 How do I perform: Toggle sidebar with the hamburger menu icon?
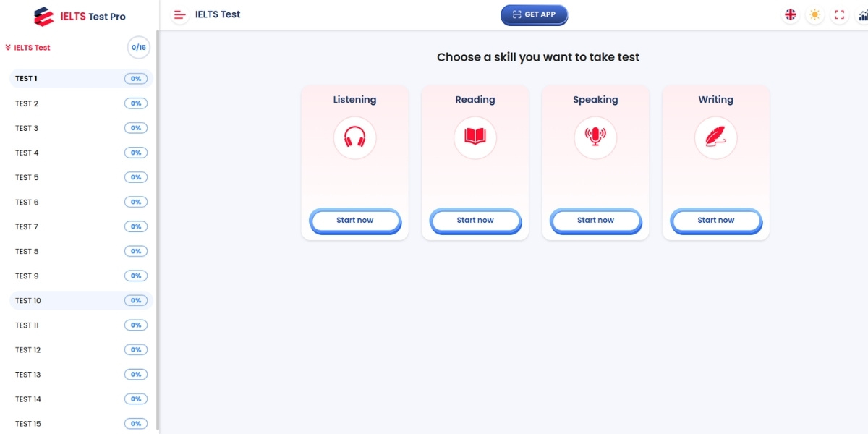(x=180, y=14)
